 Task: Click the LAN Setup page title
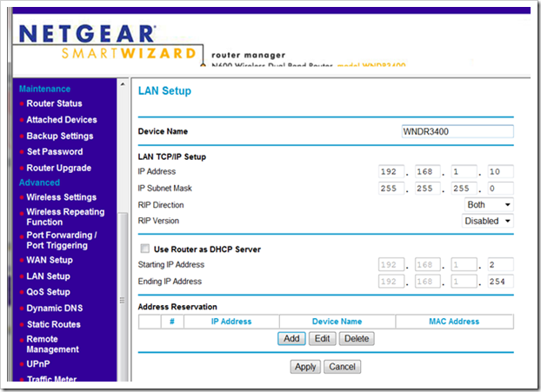[x=164, y=91]
